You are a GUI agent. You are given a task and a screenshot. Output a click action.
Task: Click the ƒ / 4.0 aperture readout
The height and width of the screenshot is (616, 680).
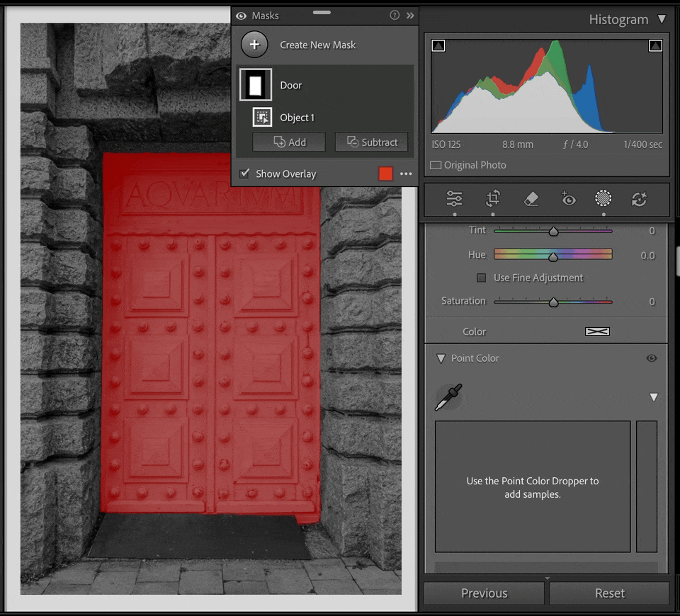pyautogui.click(x=575, y=144)
